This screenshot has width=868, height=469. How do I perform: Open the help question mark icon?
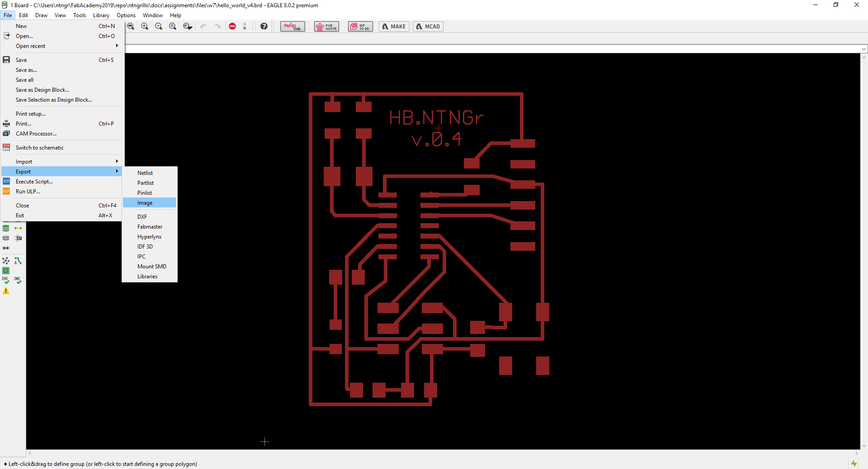click(264, 26)
